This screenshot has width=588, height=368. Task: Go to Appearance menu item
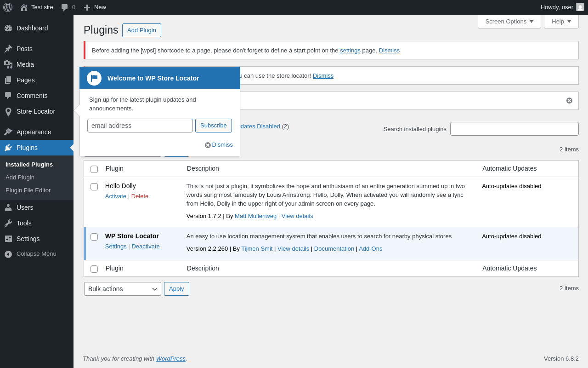37,132
